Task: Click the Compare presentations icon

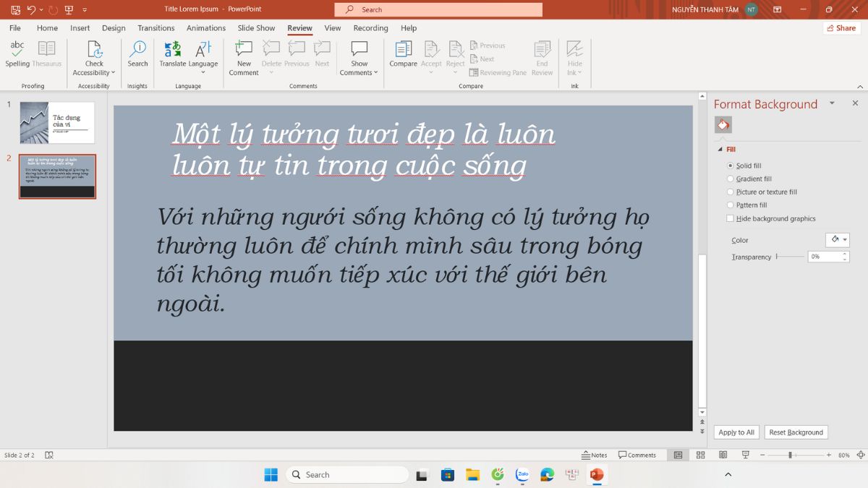Action: coord(403,48)
